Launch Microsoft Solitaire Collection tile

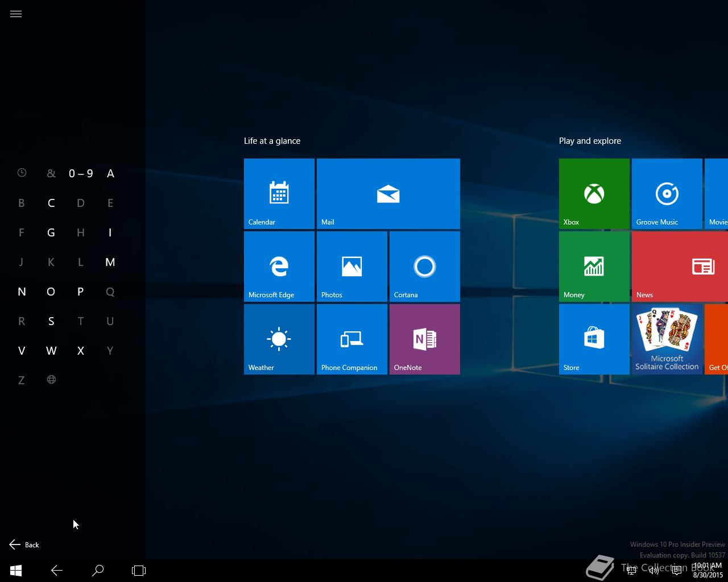pyautogui.click(x=667, y=339)
